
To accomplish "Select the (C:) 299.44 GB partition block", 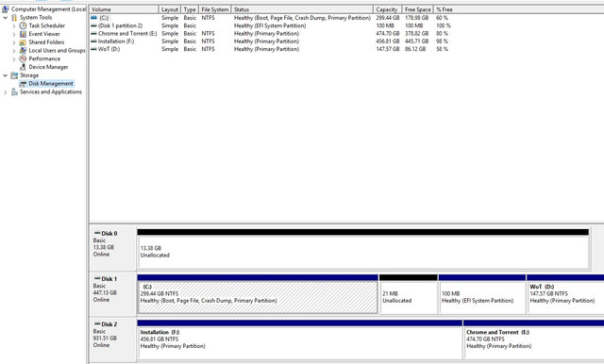I will click(x=258, y=297).
